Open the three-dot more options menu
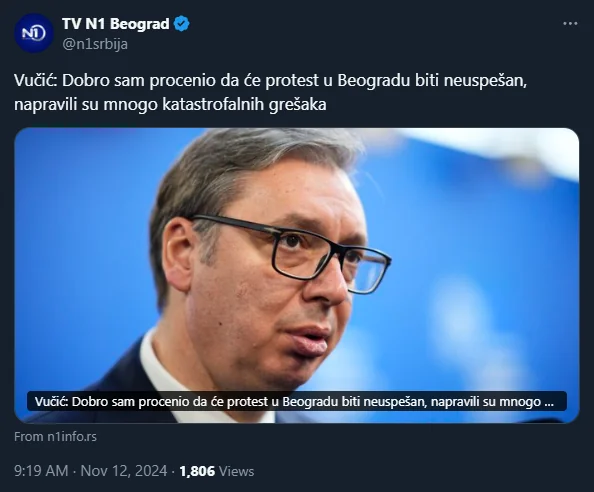Screen dimensions: 594x492 pyautogui.click(x=570, y=23)
